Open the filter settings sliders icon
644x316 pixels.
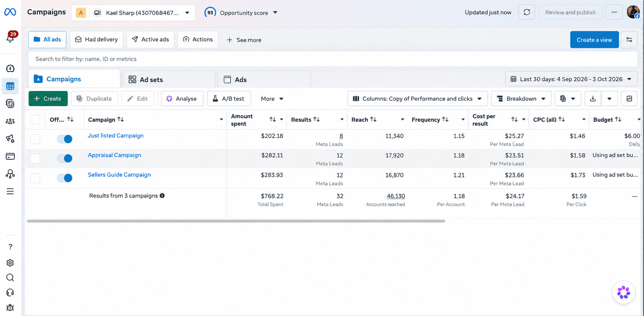click(629, 40)
